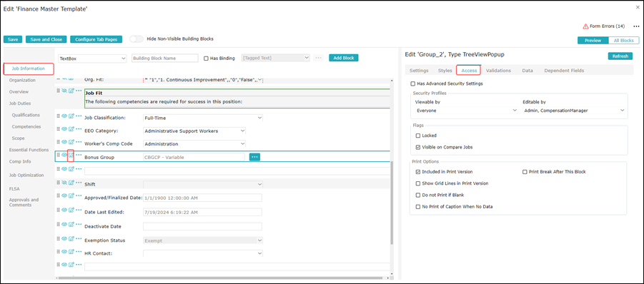Open the three-dot menu beside Worker's Comp Code

[79, 142]
